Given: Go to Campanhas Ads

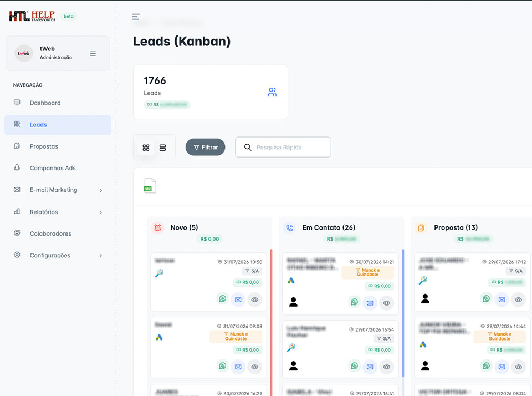Looking at the screenshot, I should click(53, 168).
